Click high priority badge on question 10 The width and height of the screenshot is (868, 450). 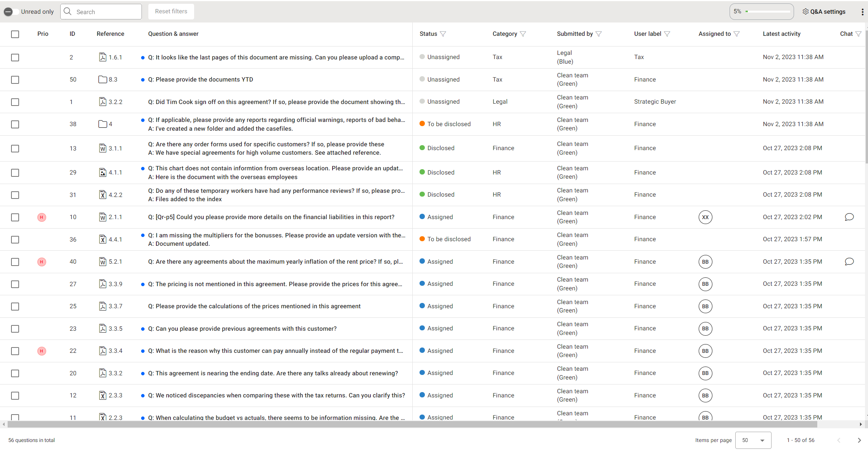click(x=42, y=217)
